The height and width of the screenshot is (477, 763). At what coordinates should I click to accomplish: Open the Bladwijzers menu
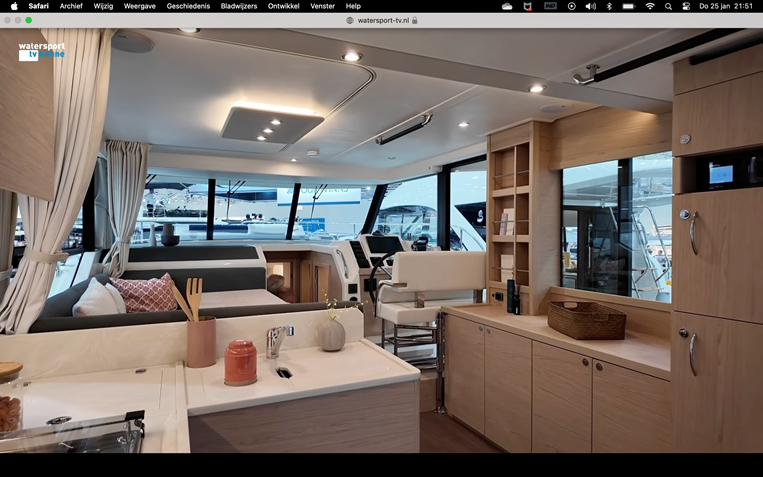pyautogui.click(x=239, y=6)
